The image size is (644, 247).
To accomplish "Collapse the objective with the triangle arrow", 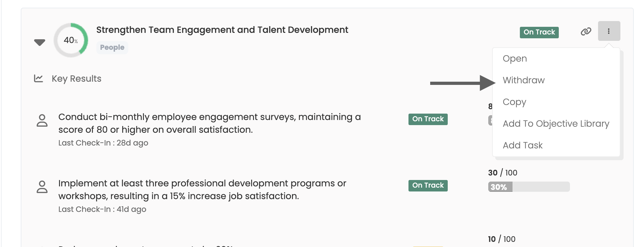I will pyautogui.click(x=40, y=42).
